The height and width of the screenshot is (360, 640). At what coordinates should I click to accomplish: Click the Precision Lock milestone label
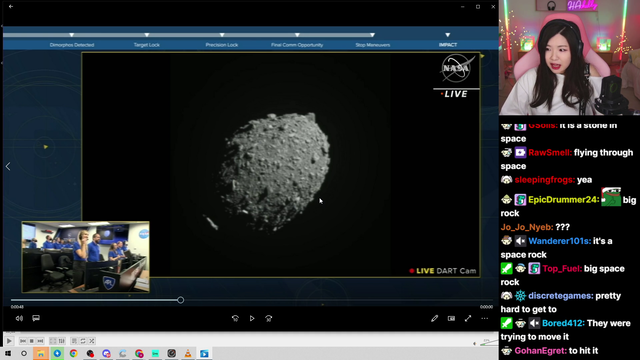pos(222,45)
